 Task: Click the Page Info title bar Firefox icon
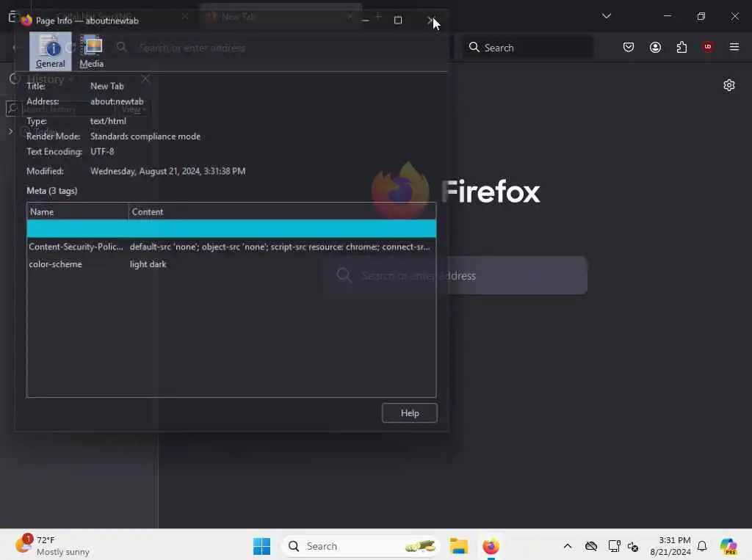click(x=26, y=20)
